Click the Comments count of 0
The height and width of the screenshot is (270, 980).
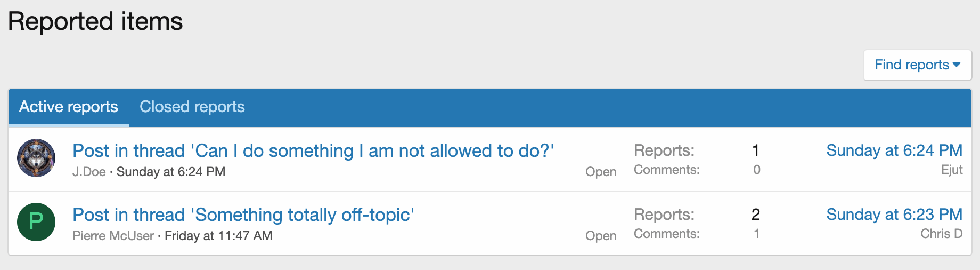tap(757, 170)
